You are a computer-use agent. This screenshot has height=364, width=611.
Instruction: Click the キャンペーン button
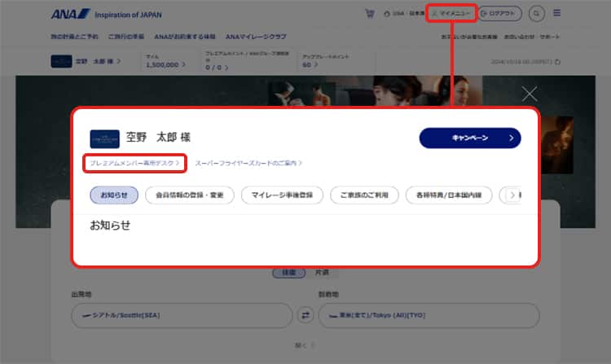(469, 138)
